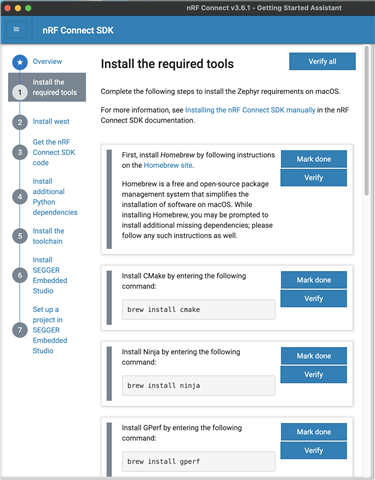
Task: Select step 6 circle icon
Action: tap(20, 275)
